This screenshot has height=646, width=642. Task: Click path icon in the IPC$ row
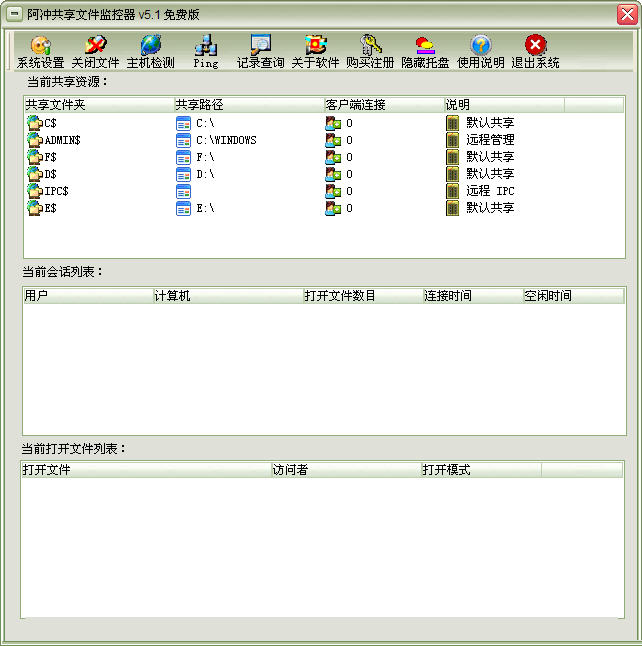point(183,191)
